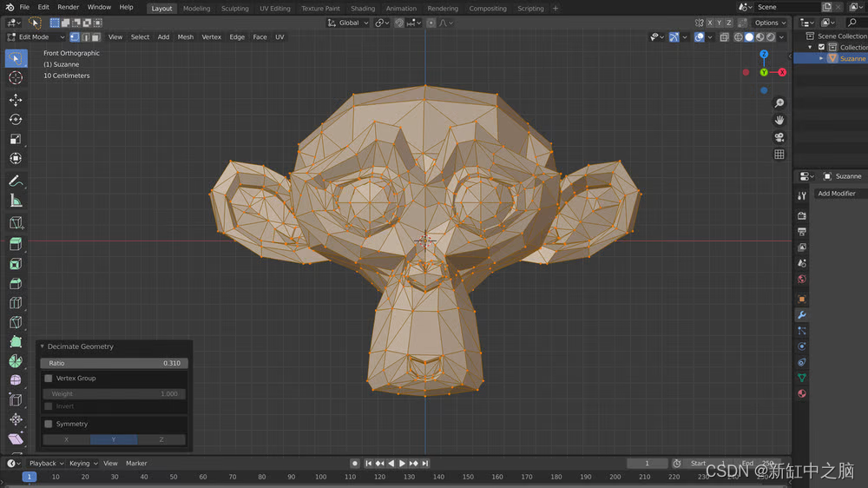Open the File menu
This screenshot has height=488, width=868.
pos(24,7)
